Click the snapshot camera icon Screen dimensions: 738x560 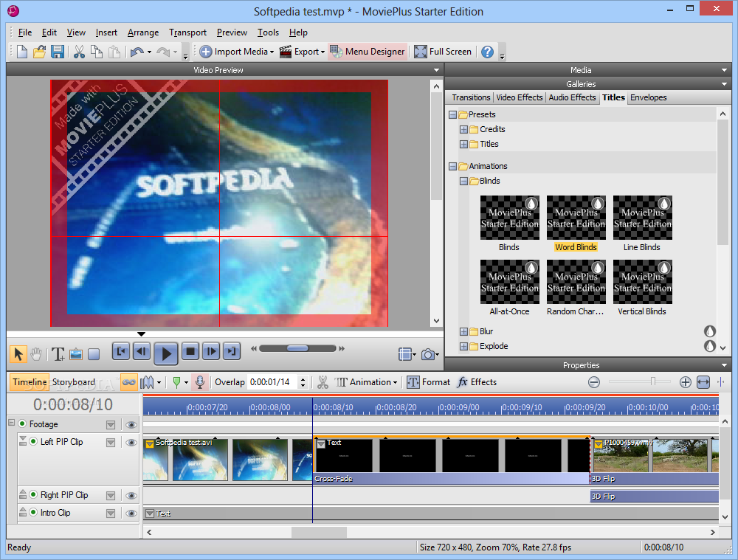point(428,354)
